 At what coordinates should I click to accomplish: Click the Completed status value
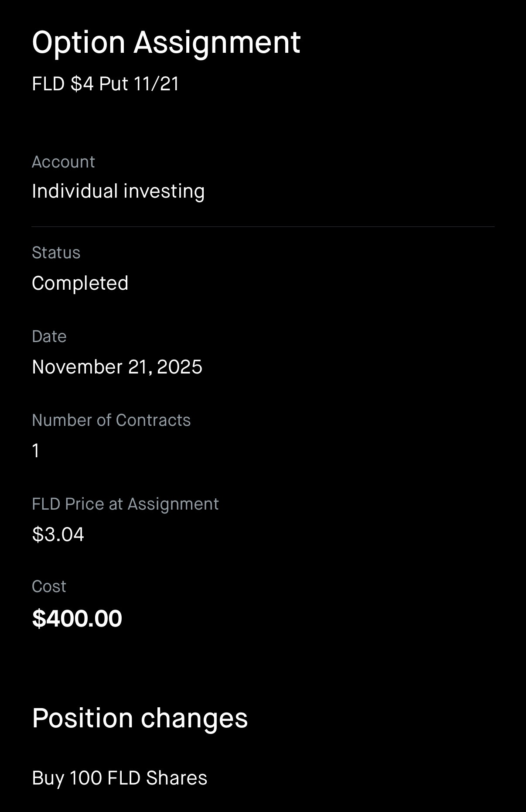pos(80,283)
